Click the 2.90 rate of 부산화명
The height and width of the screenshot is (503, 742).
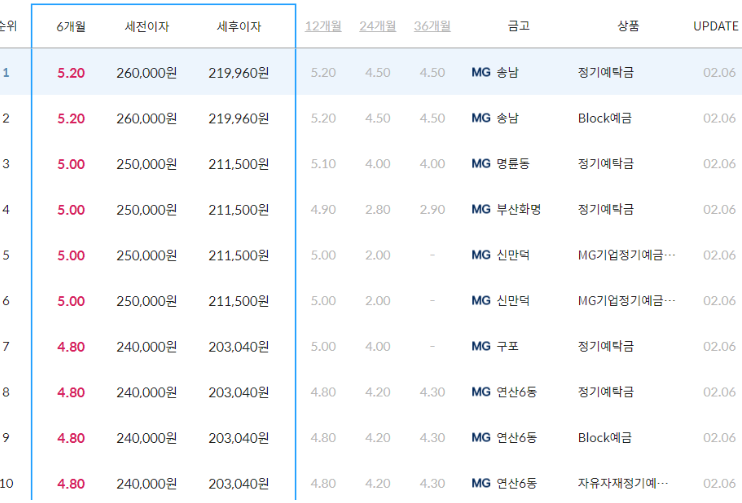(432, 210)
